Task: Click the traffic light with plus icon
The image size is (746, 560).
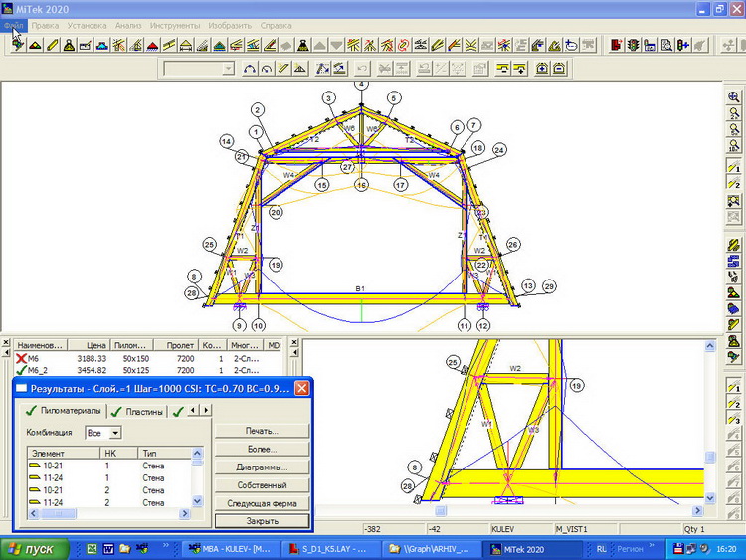Action: pos(683,45)
